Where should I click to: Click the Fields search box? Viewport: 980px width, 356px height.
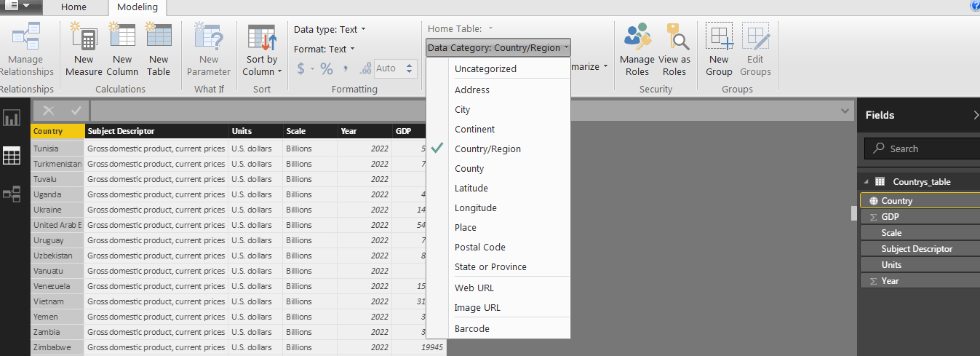coord(922,149)
